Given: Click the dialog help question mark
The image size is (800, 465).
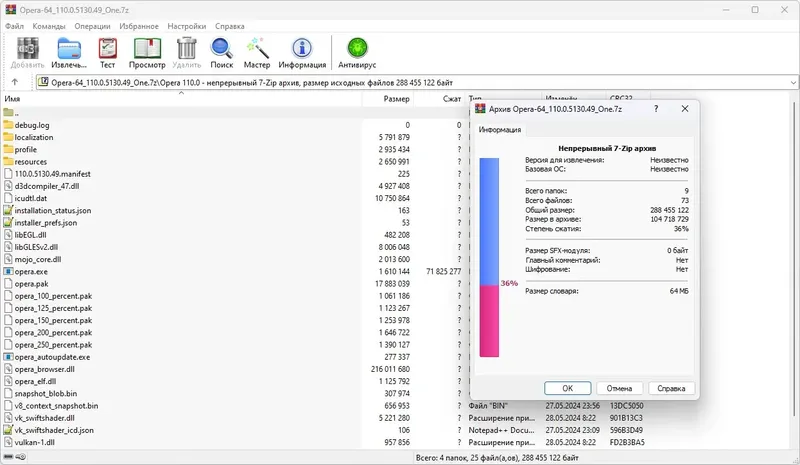Looking at the screenshot, I should (656, 109).
